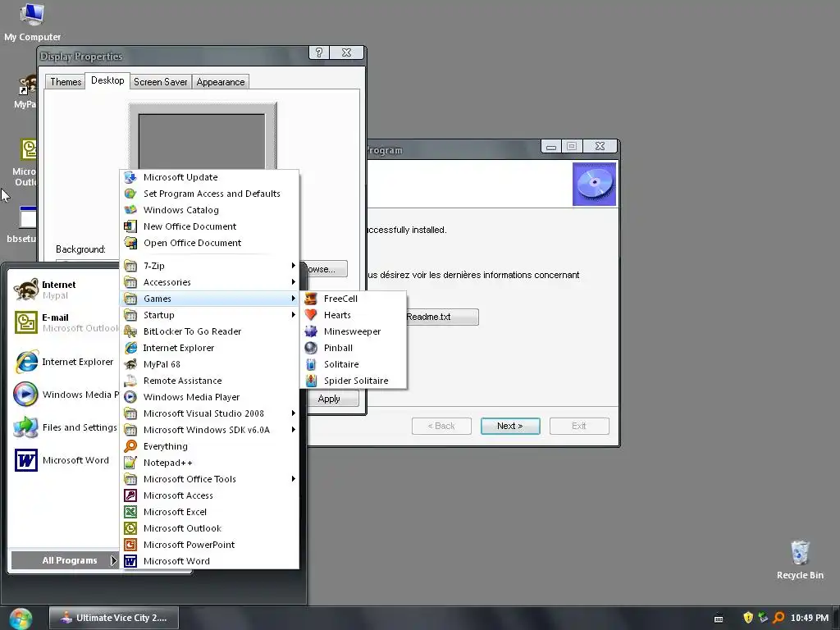Click the Start orb on the taskbar
The height and width of the screenshot is (630, 840).
click(x=21, y=619)
